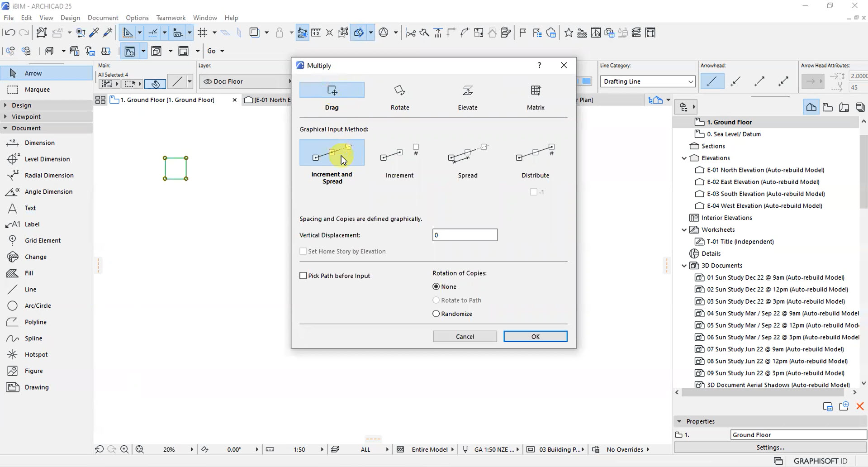The image size is (868, 467).
Task: Open the Teamwork menu
Action: pyautogui.click(x=171, y=18)
